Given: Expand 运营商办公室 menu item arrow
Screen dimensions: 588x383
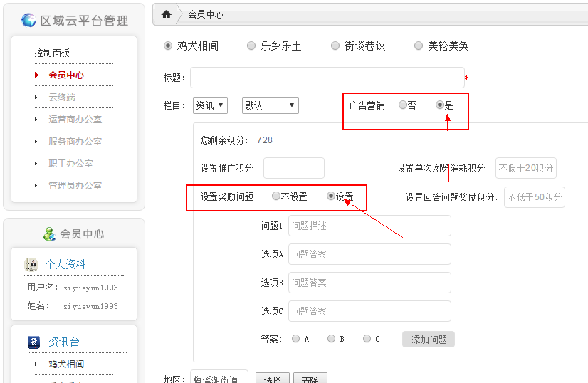Looking at the screenshot, I should [x=36, y=120].
